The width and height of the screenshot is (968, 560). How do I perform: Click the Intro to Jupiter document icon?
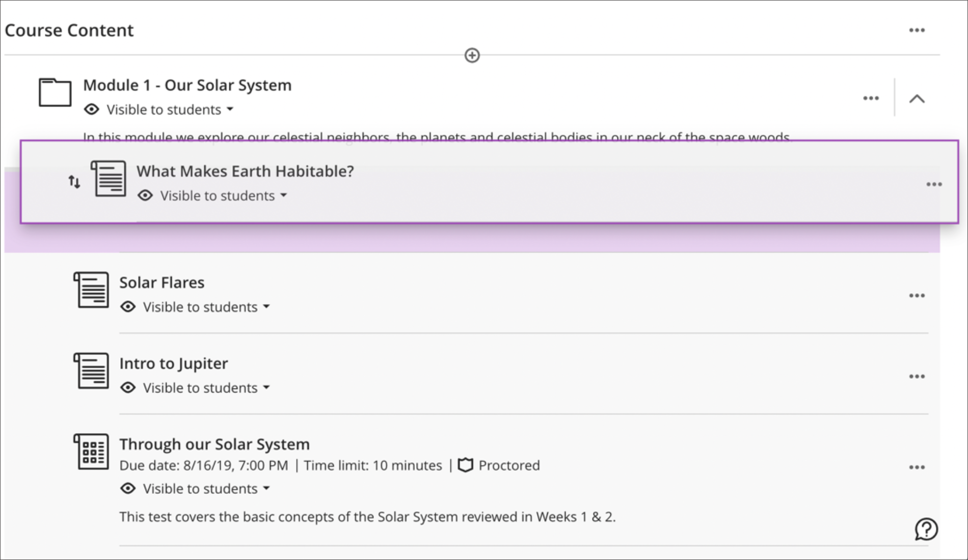pyautogui.click(x=92, y=371)
